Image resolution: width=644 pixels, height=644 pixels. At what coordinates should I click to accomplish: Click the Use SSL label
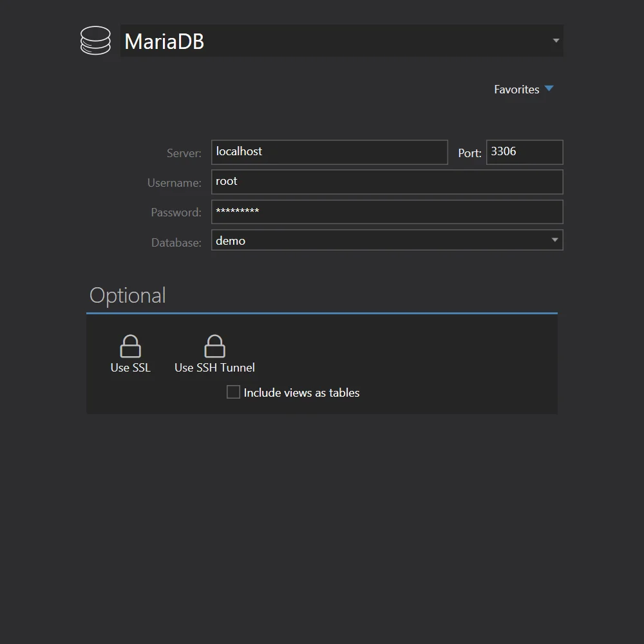pyautogui.click(x=130, y=368)
